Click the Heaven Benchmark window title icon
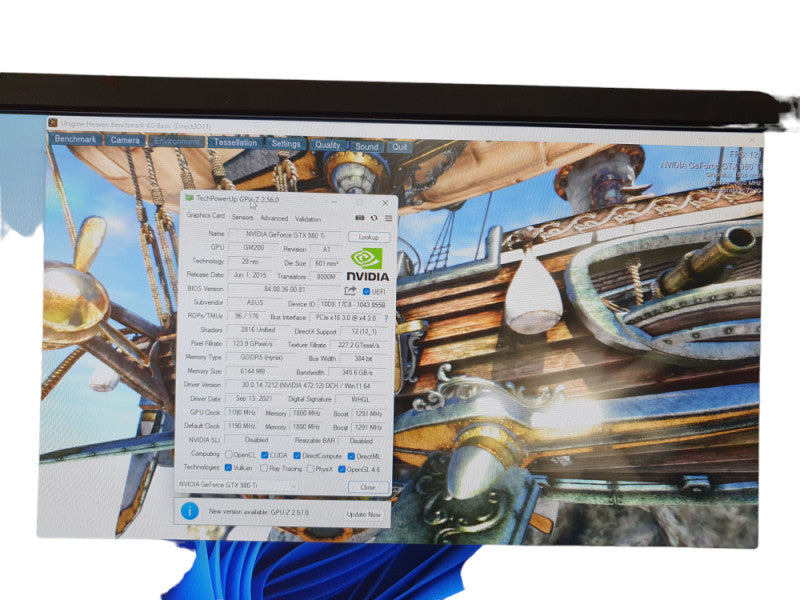Screen dimensions: 800x600 [x=53, y=123]
